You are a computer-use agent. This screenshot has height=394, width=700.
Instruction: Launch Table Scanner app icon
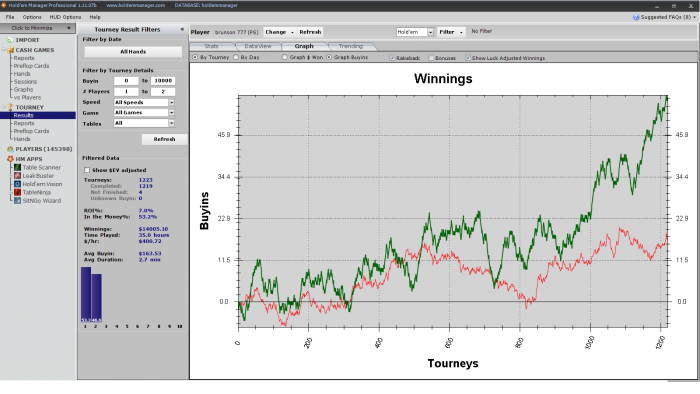[x=17, y=167]
